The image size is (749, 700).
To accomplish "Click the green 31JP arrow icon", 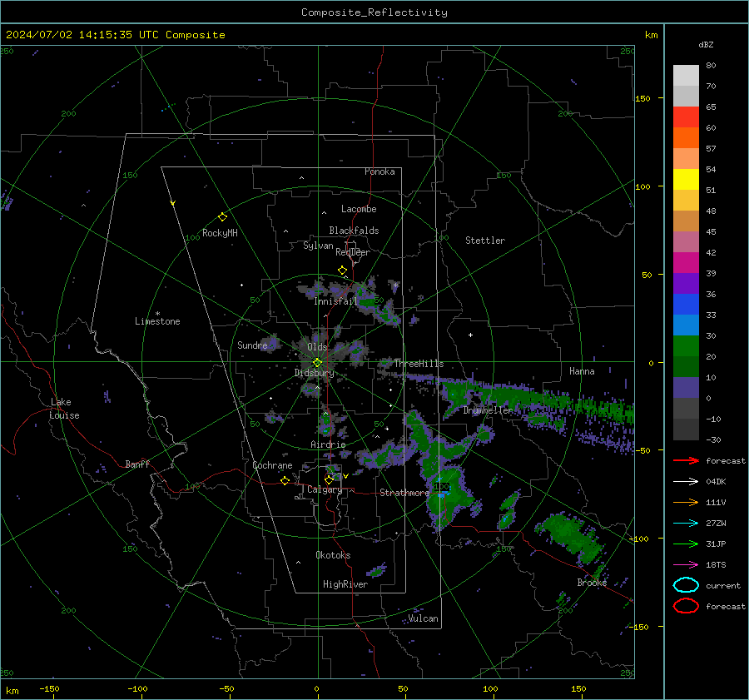I will (x=686, y=544).
